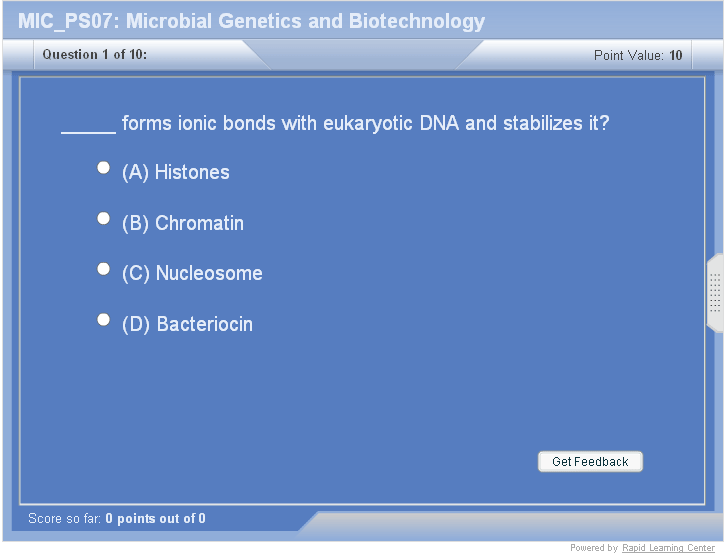This screenshot has width=726, height=554.
Task: Click the "Question 1 of 10" label
Action: click(94, 55)
